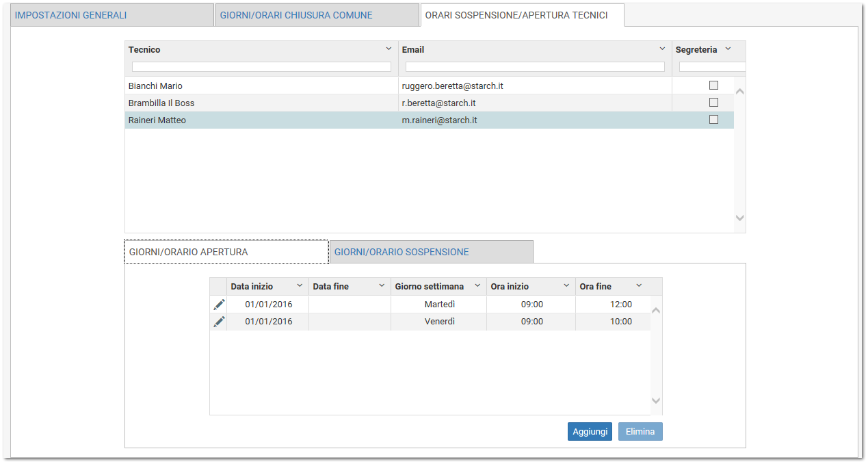Edit the Venerdì opening hours row

point(219,322)
